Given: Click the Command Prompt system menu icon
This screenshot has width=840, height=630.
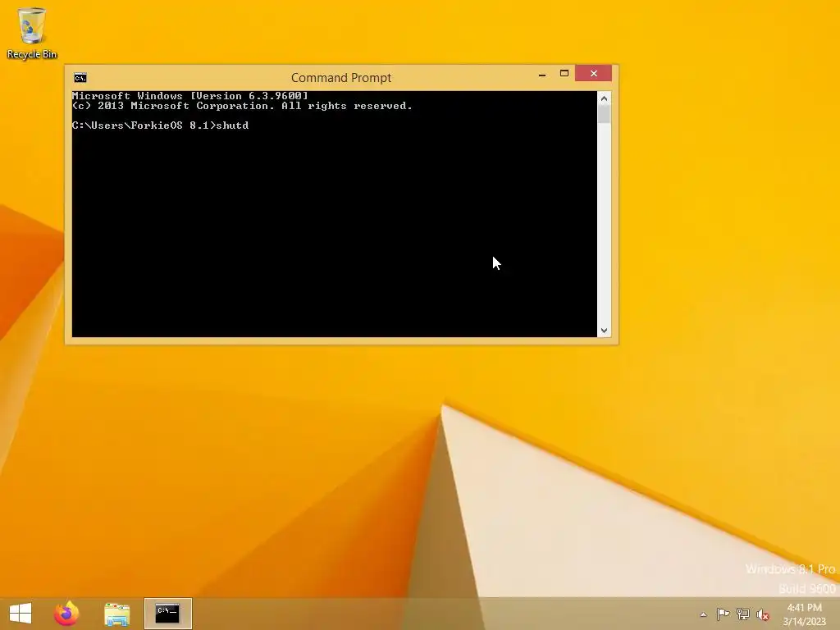Looking at the screenshot, I should tap(80, 78).
